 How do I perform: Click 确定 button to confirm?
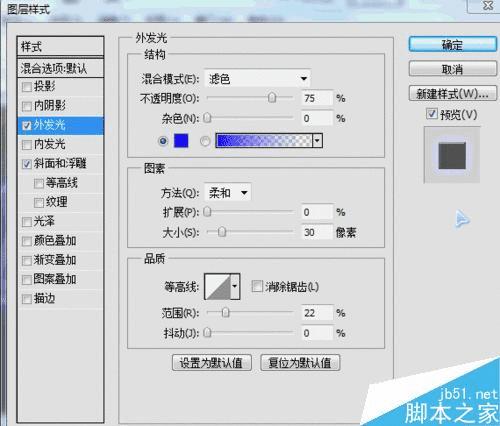[x=453, y=44]
